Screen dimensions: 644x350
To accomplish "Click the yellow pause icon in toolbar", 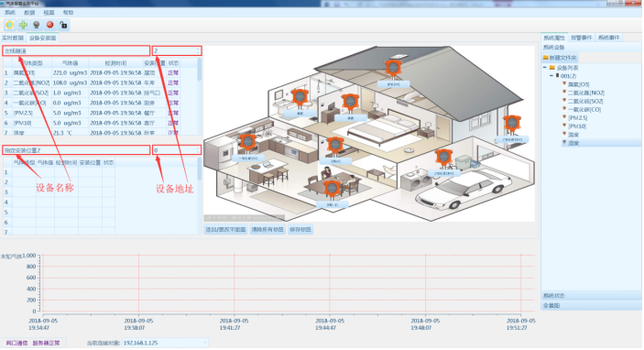I will [10, 25].
